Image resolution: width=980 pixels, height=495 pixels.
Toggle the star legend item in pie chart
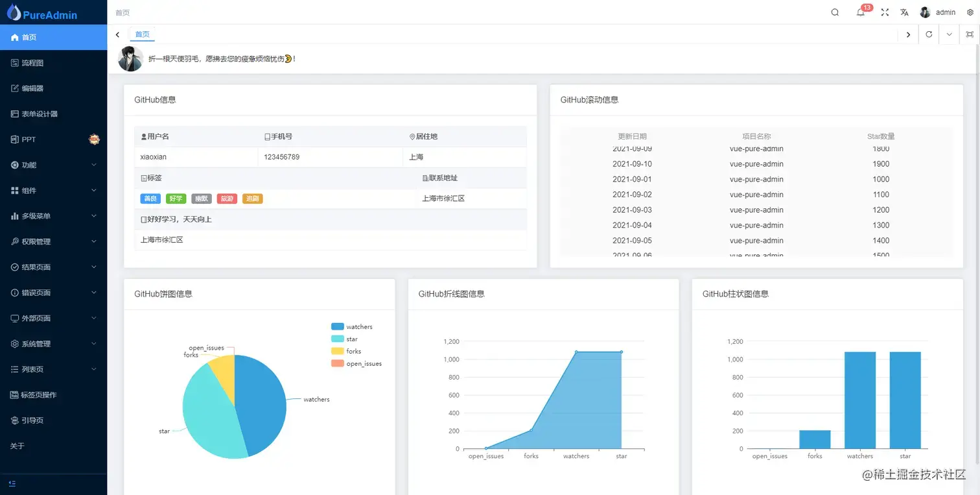coord(344,339)
